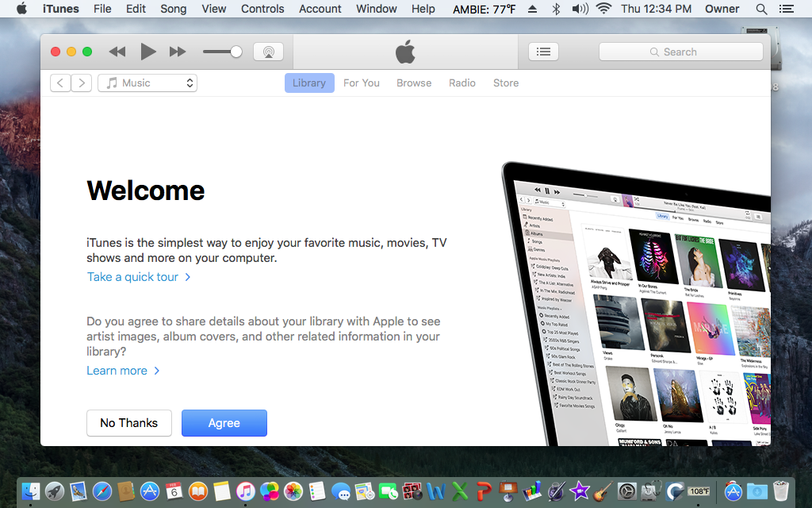Switch to the For You tab
The height and width of the screenshot is (508, 812).
(x=362, y=83)
